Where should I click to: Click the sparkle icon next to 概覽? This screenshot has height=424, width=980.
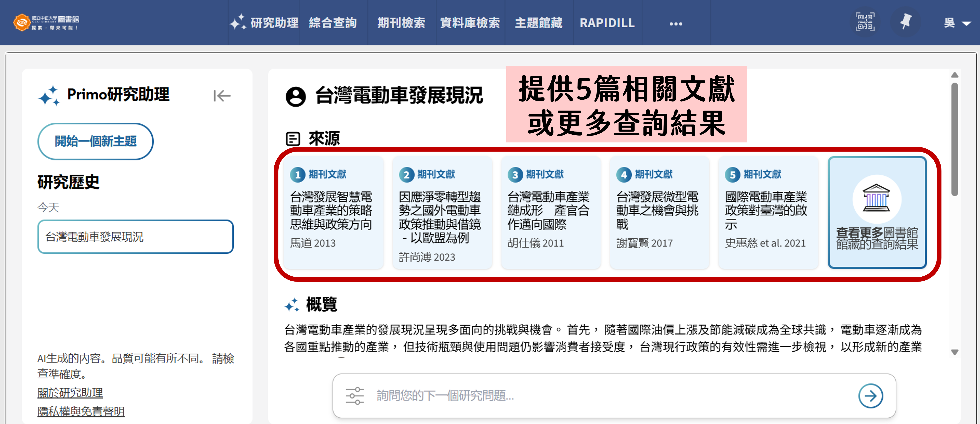(x=292, y=305)
